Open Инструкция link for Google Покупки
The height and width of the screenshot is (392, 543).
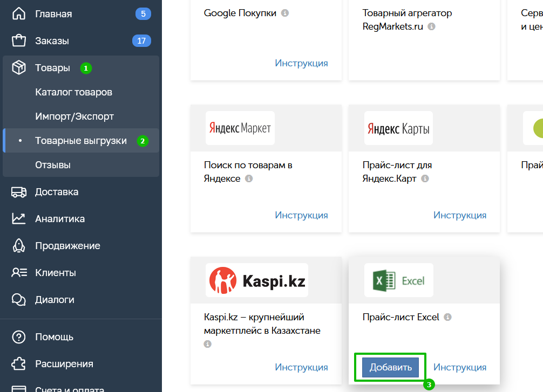pyautogui.click(x=301, y=63)
